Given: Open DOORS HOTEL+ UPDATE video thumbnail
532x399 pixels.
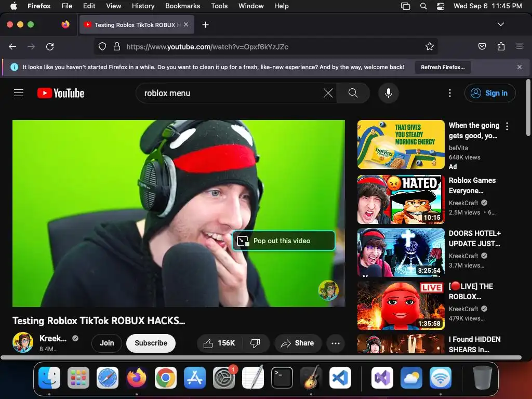Looking at the screenshot, I should (x=401, y=252).
